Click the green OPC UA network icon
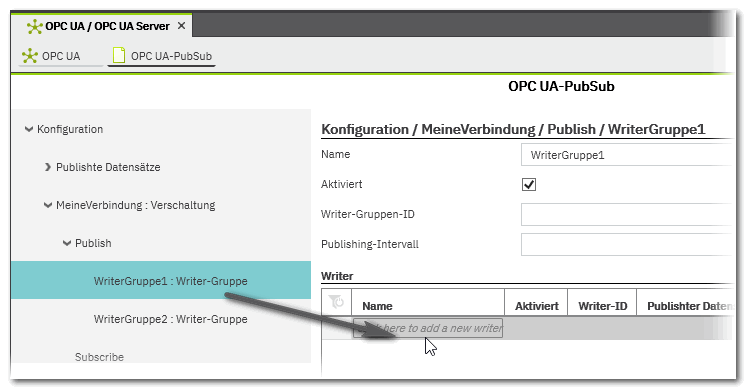This screenshot has height=390, width=747. (x=30, y=56)
